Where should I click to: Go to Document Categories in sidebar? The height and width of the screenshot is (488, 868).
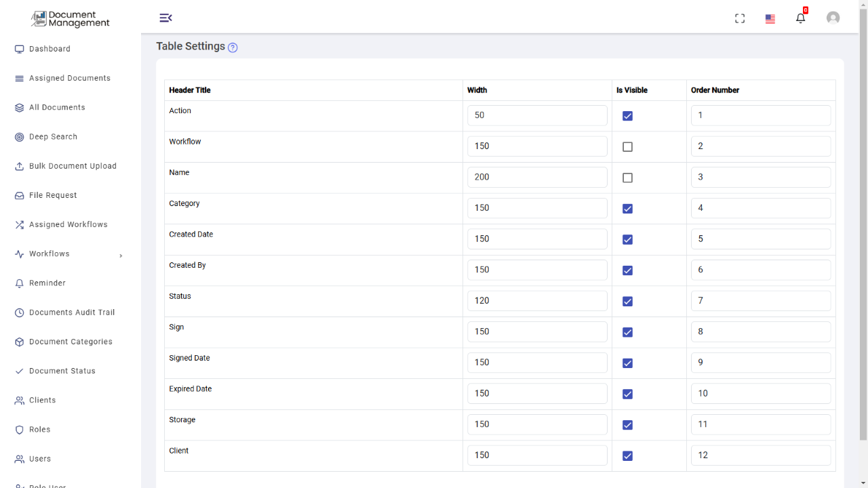[71, 342]
